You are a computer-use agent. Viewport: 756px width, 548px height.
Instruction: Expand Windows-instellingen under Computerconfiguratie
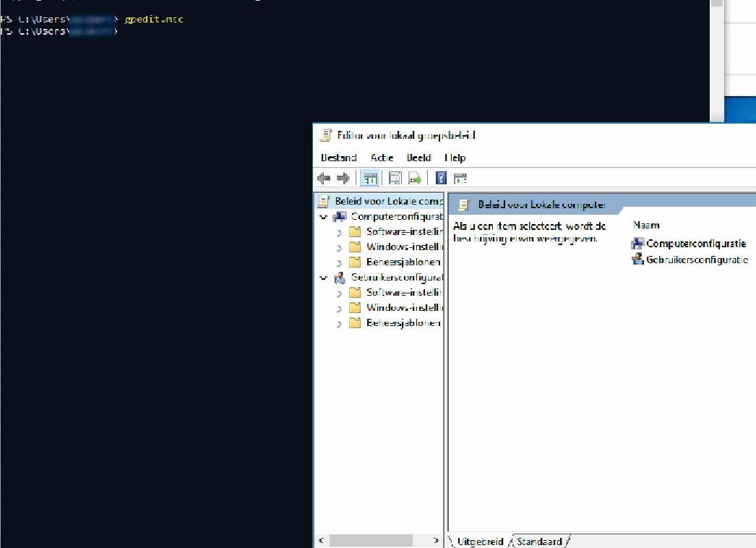tap(339, 248)
